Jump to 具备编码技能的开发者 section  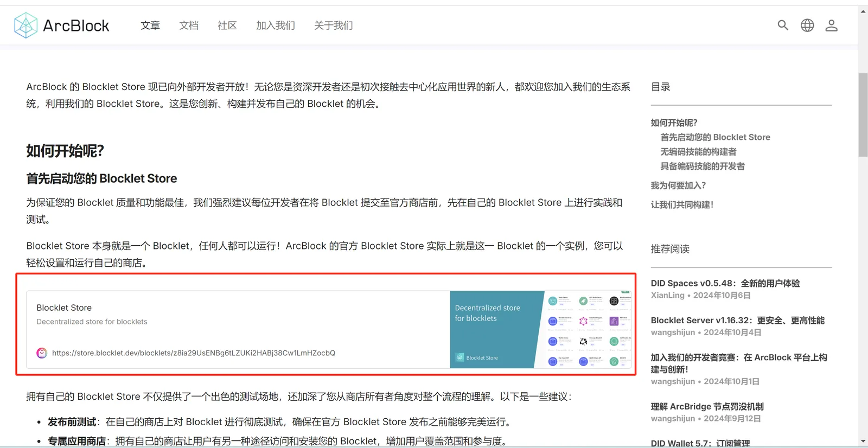(x=703, y=166)
